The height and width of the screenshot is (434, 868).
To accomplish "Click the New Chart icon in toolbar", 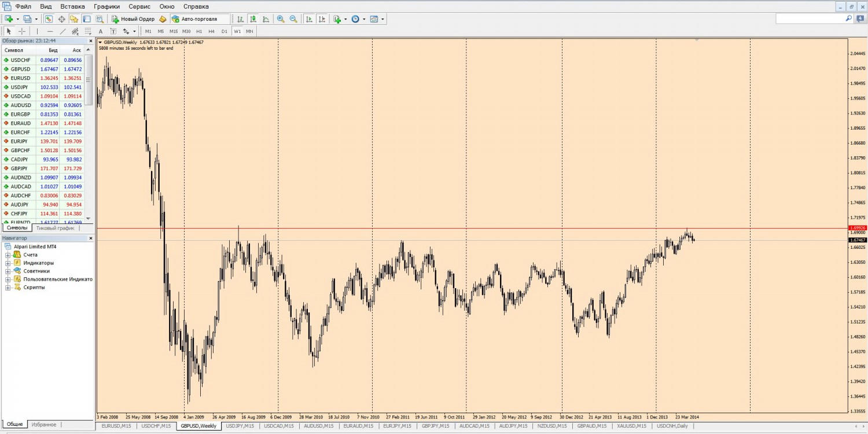I will click(8, 19).
